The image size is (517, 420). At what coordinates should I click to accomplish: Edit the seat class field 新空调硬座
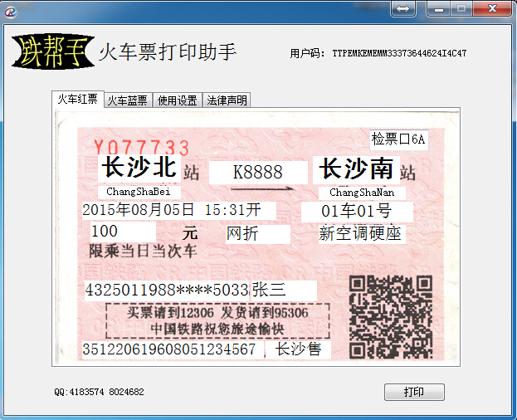[x=362, y=234]
